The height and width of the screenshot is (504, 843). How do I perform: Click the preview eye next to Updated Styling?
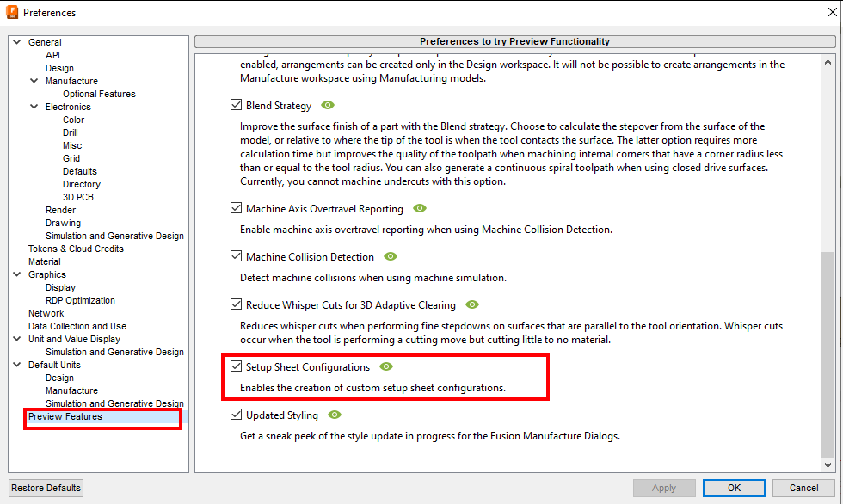click(334, 415)
